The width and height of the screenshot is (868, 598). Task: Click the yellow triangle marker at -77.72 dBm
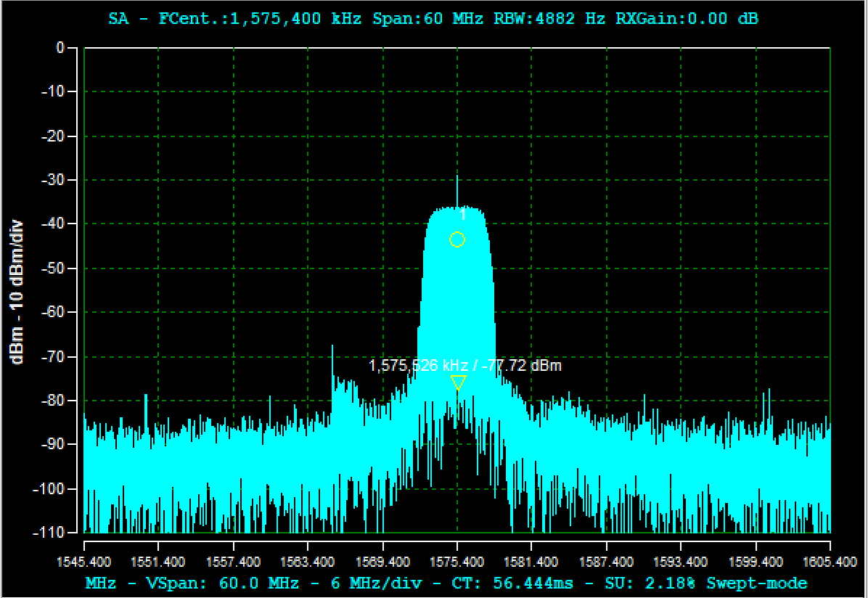click(458, 382)
